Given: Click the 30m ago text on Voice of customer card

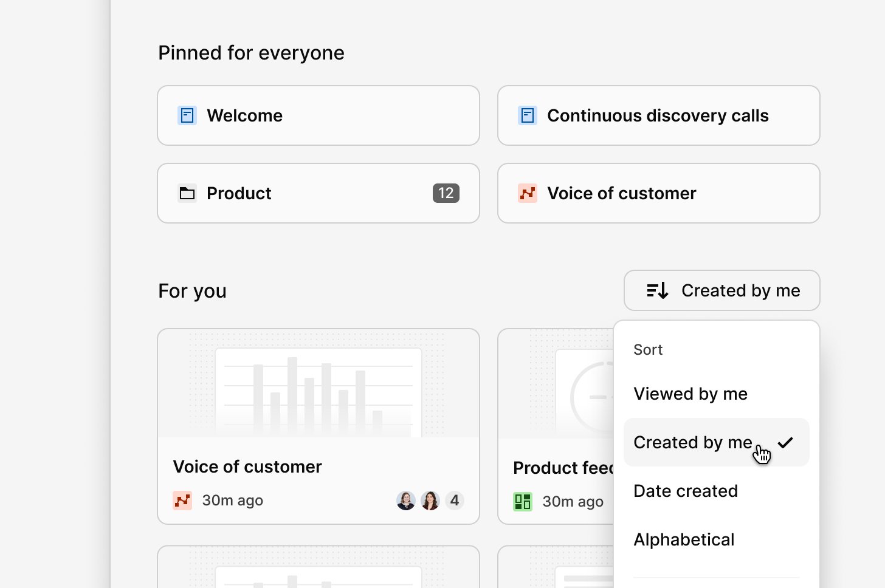Looking at the screenshot, I should 233,501.
